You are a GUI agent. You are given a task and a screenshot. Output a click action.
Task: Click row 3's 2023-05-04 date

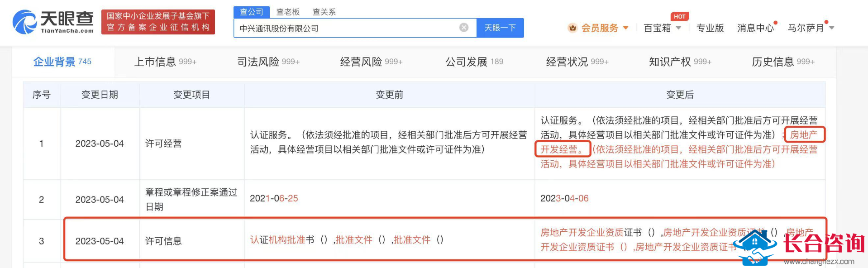tap(100, 241)
